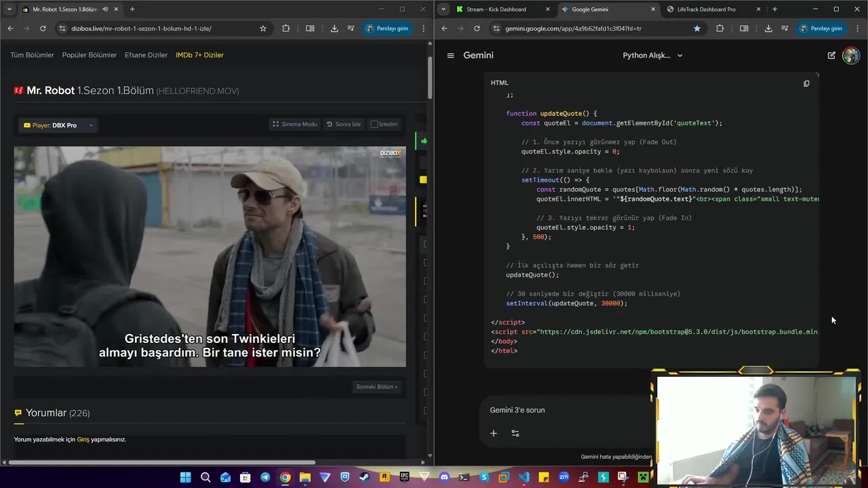Viewport: 868px width, 488px height.
Task: Click the Mr. Robot video player
Action: pyautogui.click(x=210, y=256)
